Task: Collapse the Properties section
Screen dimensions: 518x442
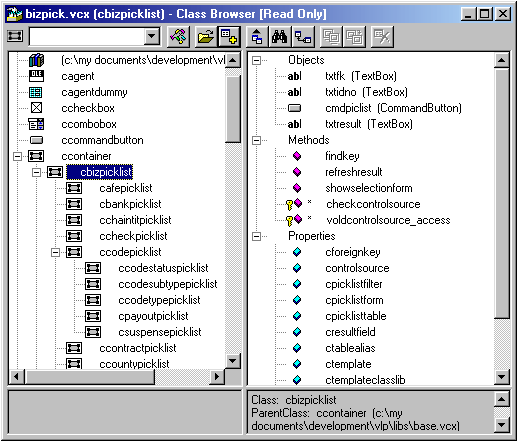Action: coord(256,236)
